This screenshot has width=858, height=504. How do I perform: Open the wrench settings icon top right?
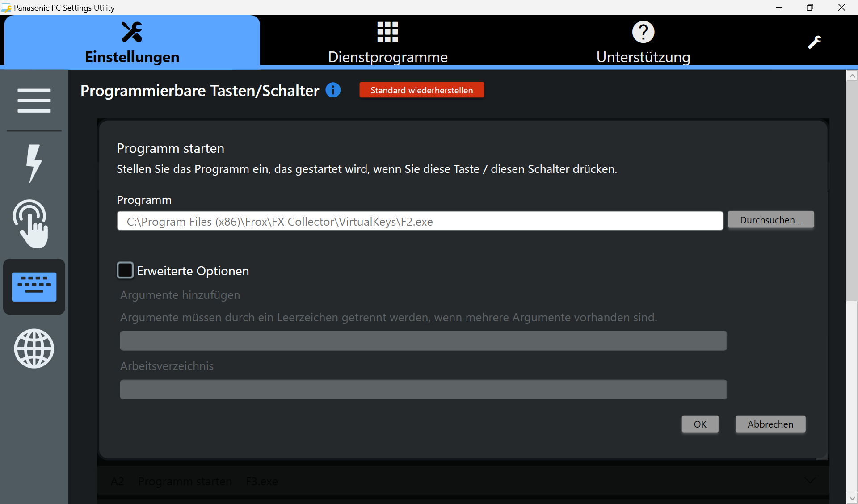pos(814,42)
